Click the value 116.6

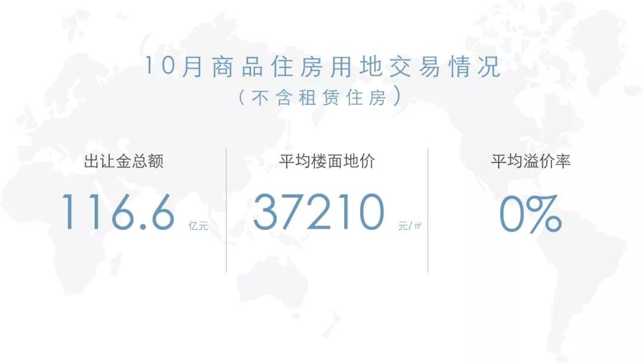(118, 212)
